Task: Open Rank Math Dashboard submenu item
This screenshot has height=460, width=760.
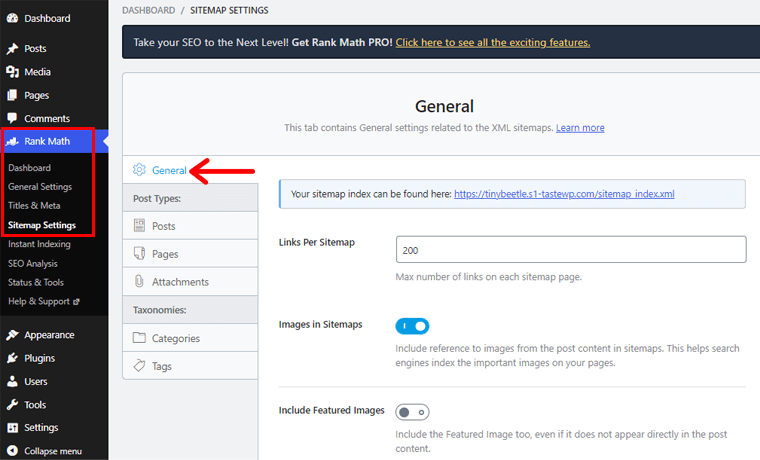Action: (x=29, y=168)
